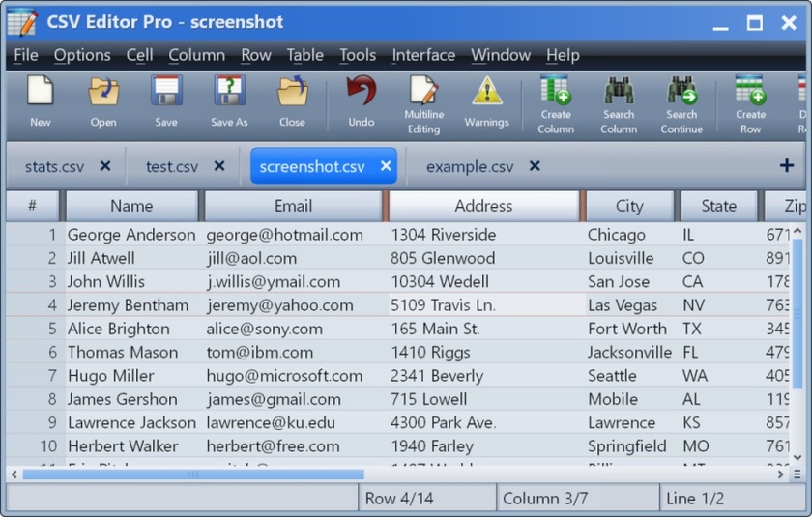Open the Row menu
812x517 pixels.
click(x=256, y=55)
